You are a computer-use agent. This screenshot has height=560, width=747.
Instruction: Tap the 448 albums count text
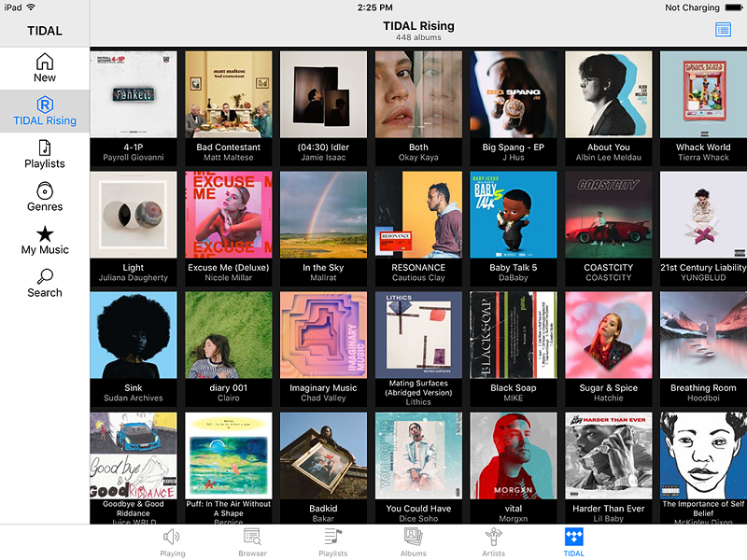(418, 37)
